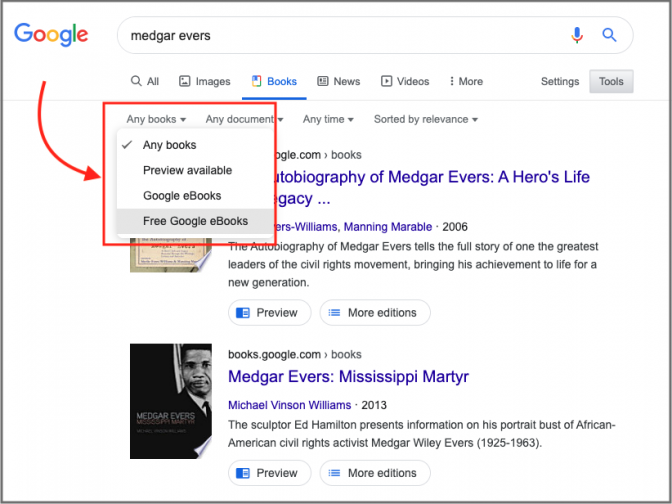Click author link Michael Vinson Williams
This screenshot has height=504, width=672.
click(289, 405)
